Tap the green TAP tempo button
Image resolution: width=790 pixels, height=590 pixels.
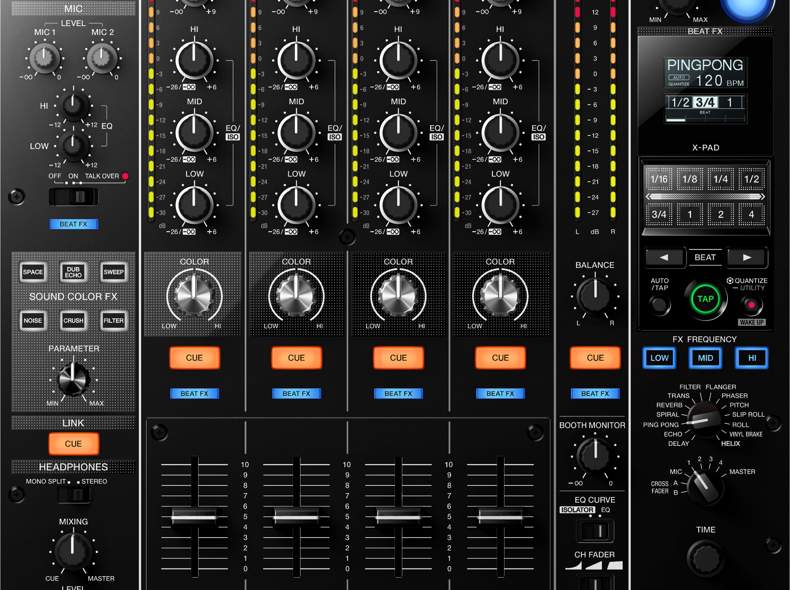point(705,299)
